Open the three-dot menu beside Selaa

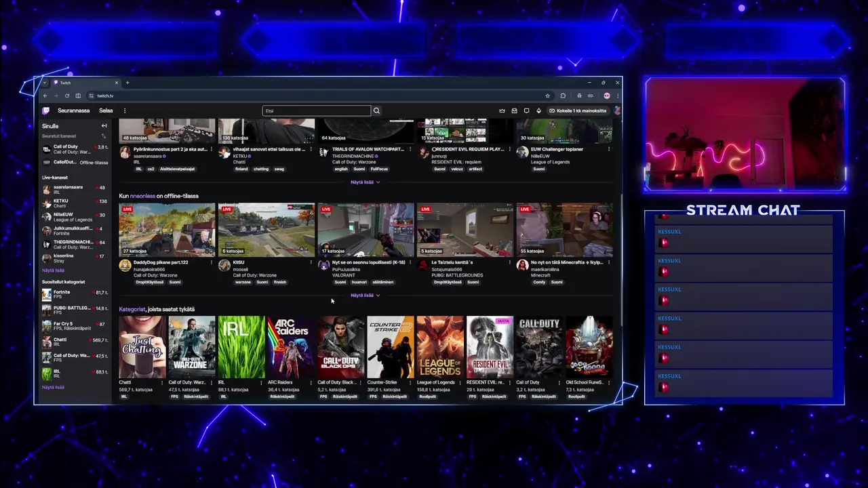[125, 110]
